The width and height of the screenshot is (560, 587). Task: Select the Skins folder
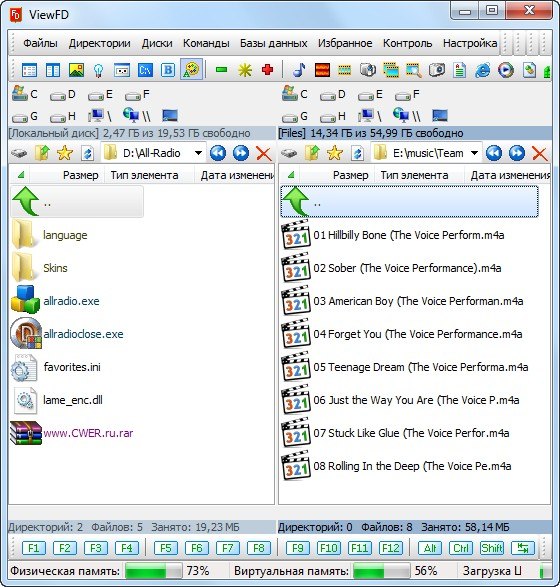pos(40,268)
